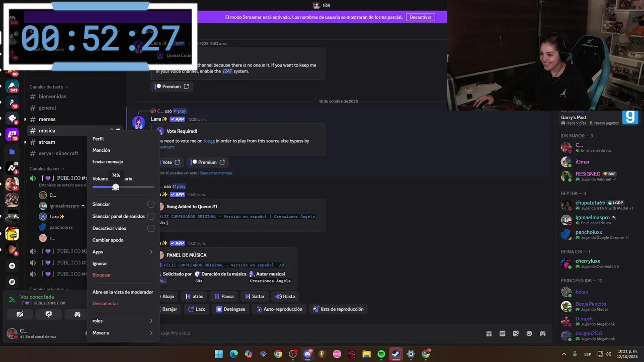Open Copilot from the taskbar
Screen dimensions: 644x362
coord(249,354)
